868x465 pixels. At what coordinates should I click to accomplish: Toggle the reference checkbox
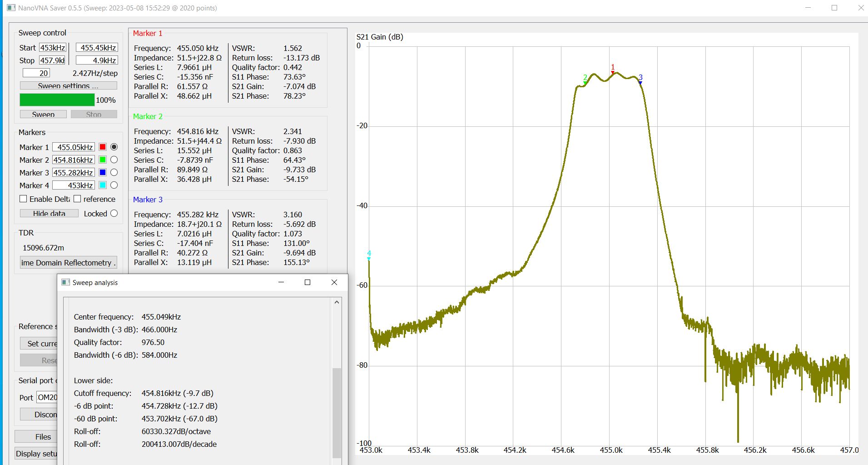77,199
